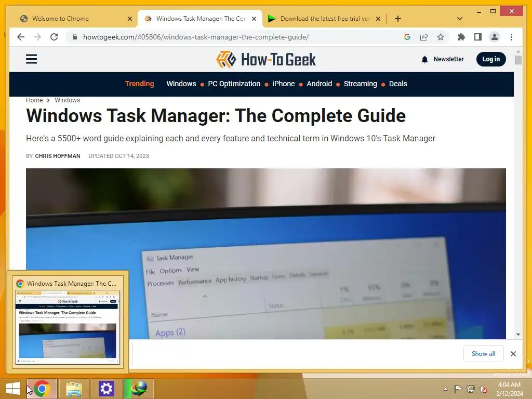Show hidden system tray icons
532x399 pixels.
445,389
